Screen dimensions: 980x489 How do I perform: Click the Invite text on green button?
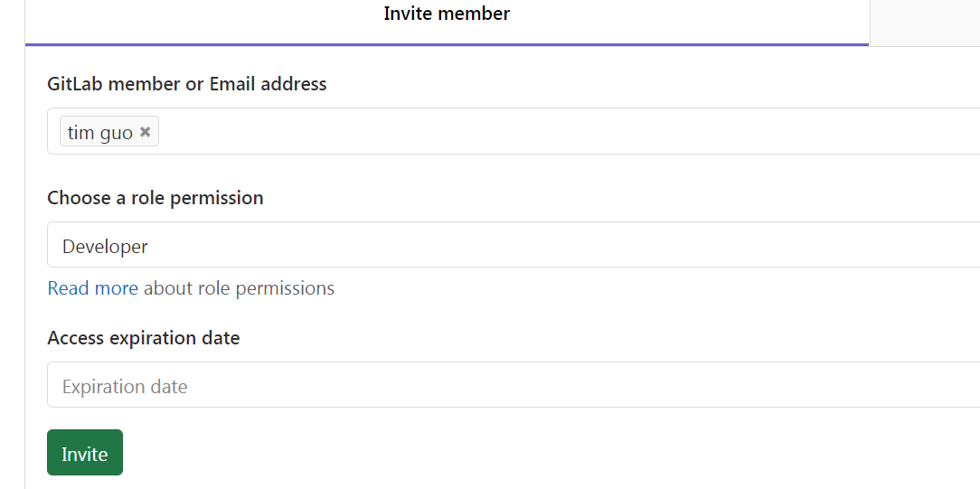pos(85,454)
